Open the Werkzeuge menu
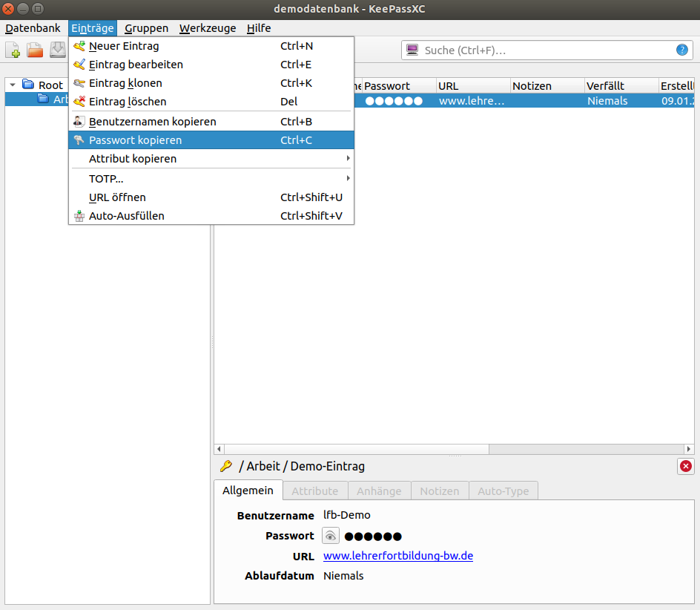 [208, 28]
